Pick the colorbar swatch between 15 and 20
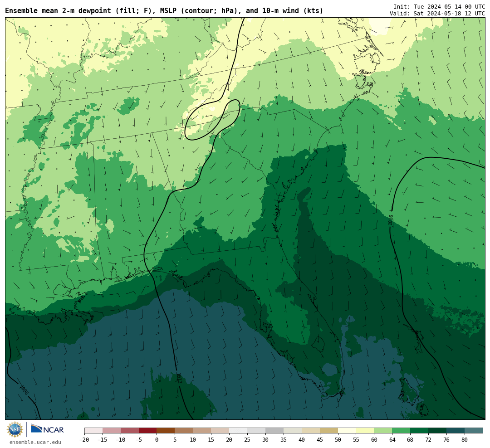 (220, 431)
